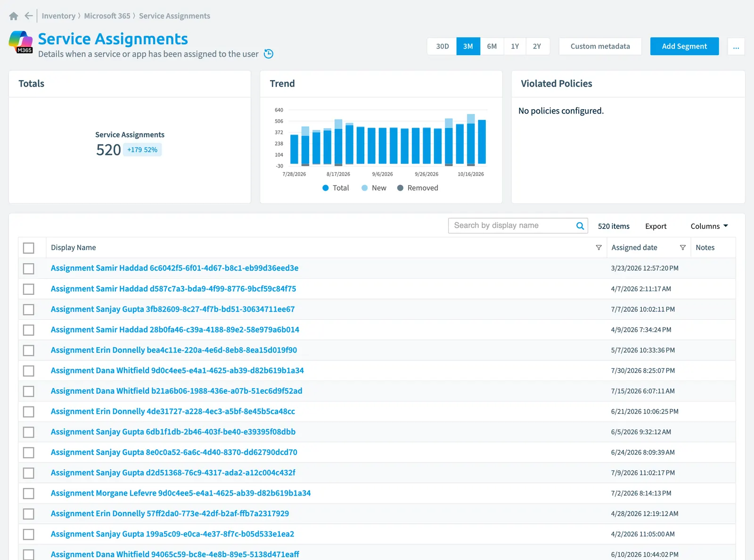
Task: Open Assignment Samir Haddad 28b0fa46 link
Action: coord(175,330)
